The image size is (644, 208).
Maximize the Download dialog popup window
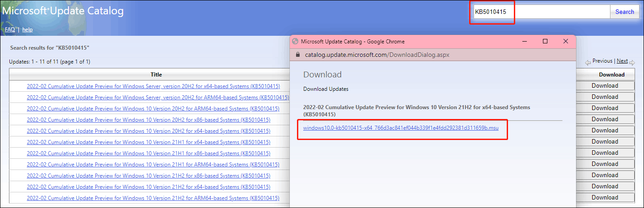tap(545, 41)
